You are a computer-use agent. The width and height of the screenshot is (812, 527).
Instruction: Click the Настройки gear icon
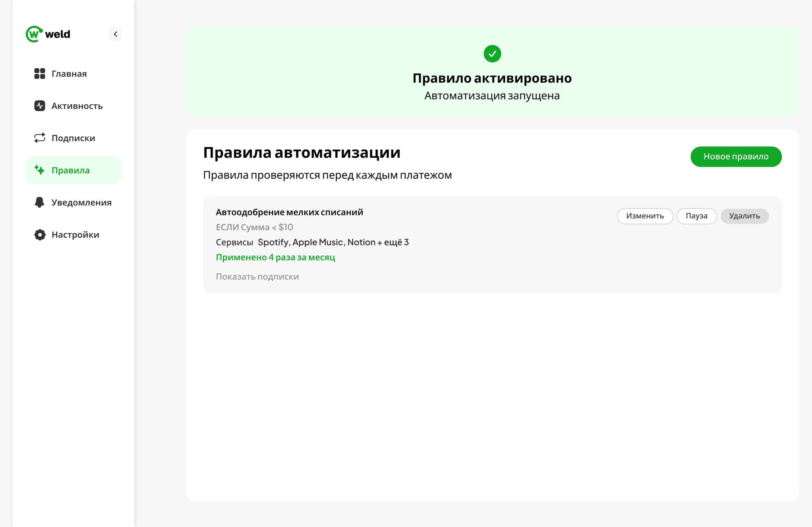coord(40,234)
